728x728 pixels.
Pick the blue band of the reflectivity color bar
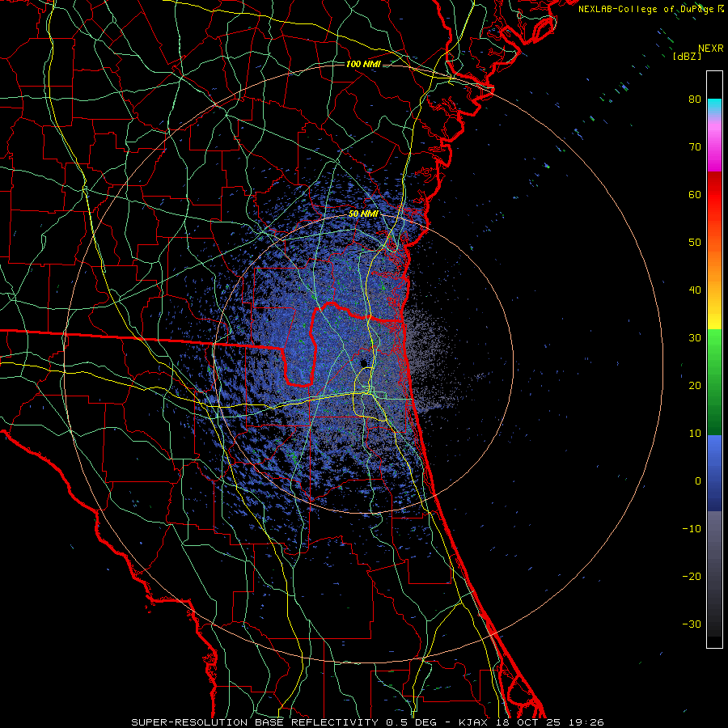(x=714, y=472)
